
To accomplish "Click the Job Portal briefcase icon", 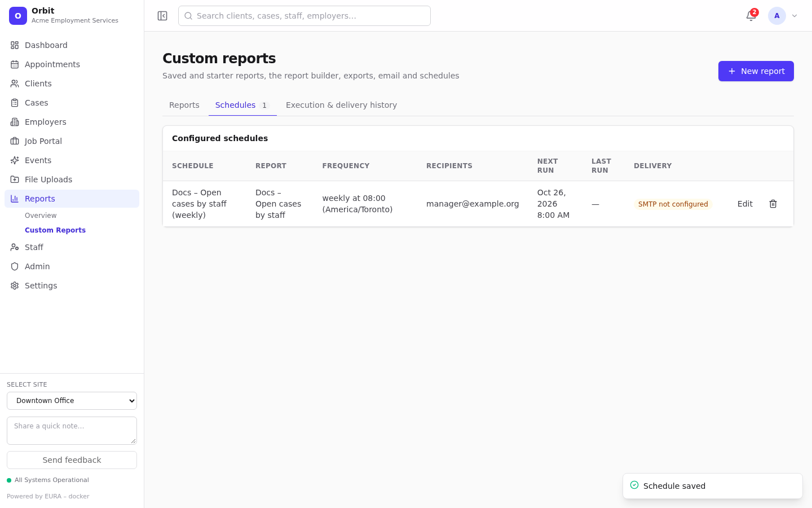I will tap(15, 141).
